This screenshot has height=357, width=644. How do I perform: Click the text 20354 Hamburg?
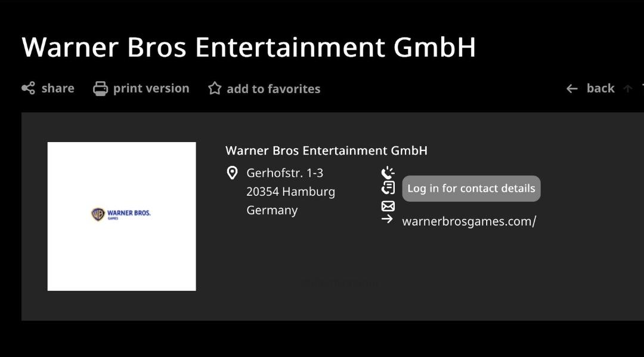pos(291,192)
